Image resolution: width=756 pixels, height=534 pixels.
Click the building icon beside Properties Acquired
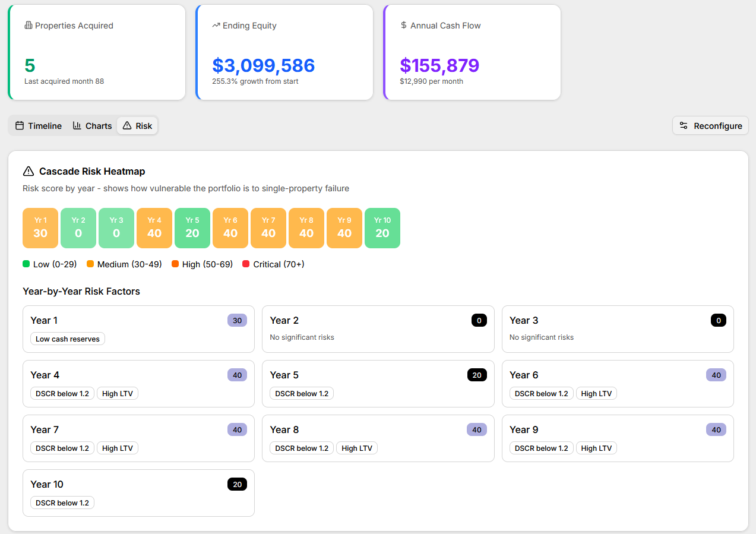[x=29, y=26]
